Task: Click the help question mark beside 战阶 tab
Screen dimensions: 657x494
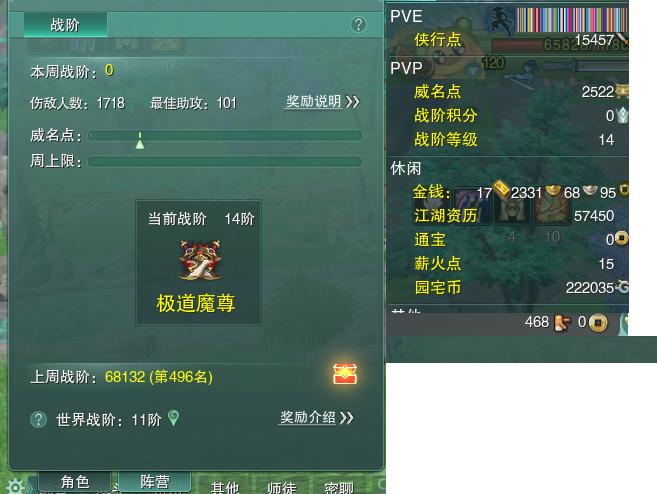Action: (x=358, y=25)
